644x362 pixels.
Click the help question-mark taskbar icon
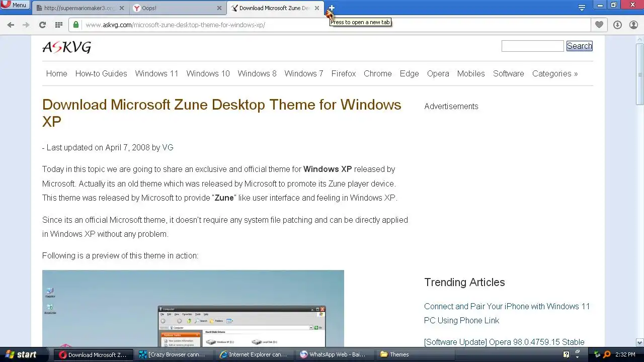(x=566, y=354)
